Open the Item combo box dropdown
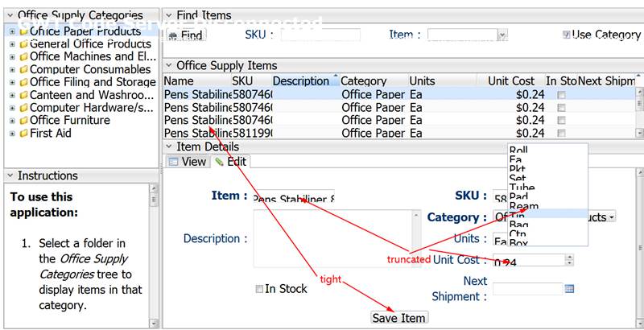 pyautogui.click(x=502, y=35)
